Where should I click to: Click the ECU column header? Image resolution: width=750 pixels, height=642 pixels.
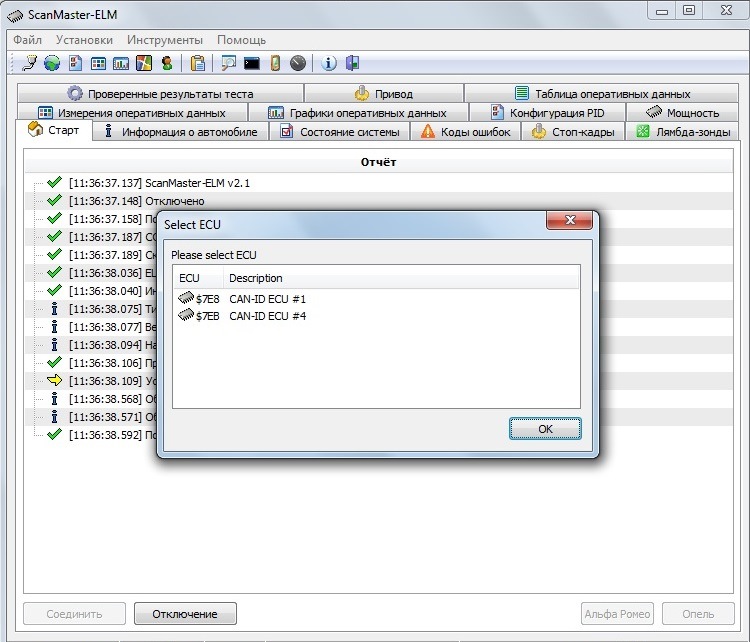198,278
